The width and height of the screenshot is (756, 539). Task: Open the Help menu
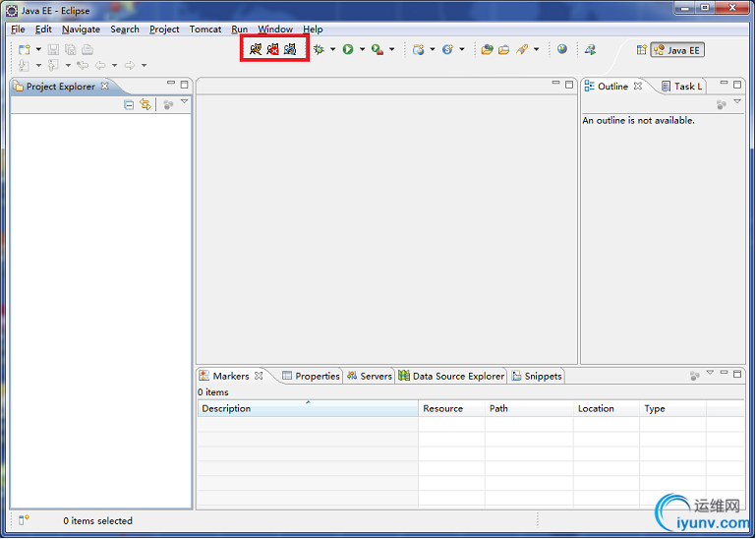[313, 29]
